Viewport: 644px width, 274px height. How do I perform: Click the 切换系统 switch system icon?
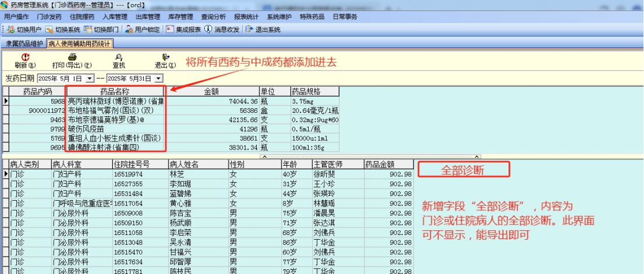[x=49, y=30]
